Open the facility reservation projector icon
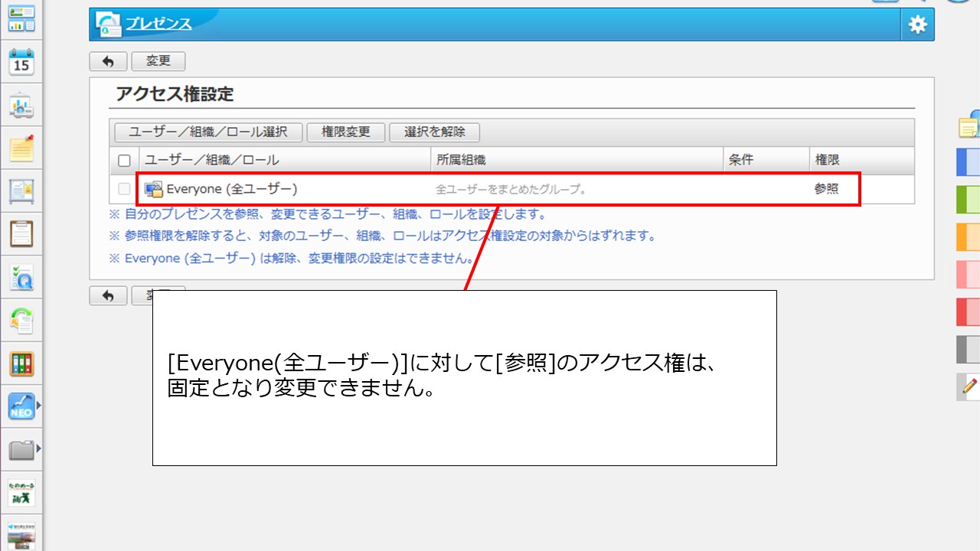This screenshot has width=980, height=551. coord(21,106)
